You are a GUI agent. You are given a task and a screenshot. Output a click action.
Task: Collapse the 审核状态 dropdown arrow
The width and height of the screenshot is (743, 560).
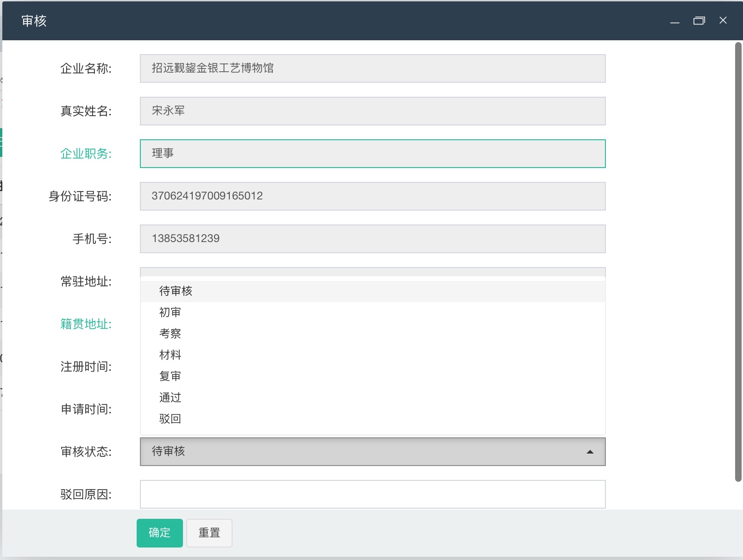[590, 452]
